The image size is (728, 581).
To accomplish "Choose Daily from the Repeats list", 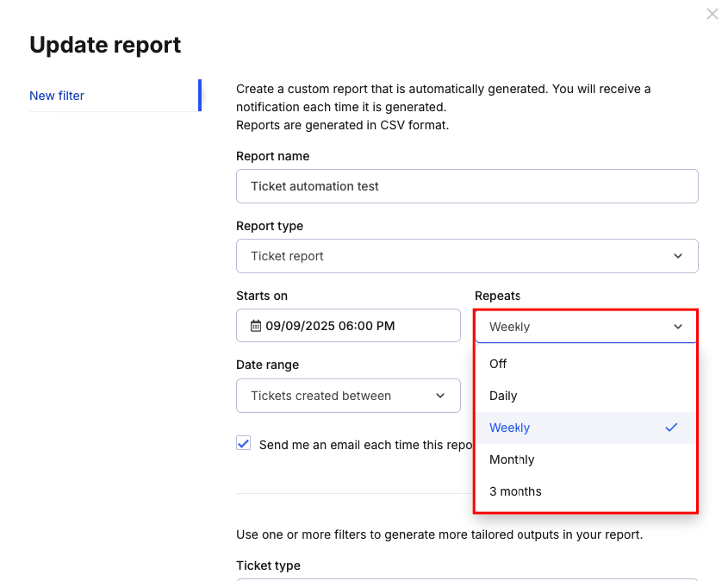I will coord(586,396).
